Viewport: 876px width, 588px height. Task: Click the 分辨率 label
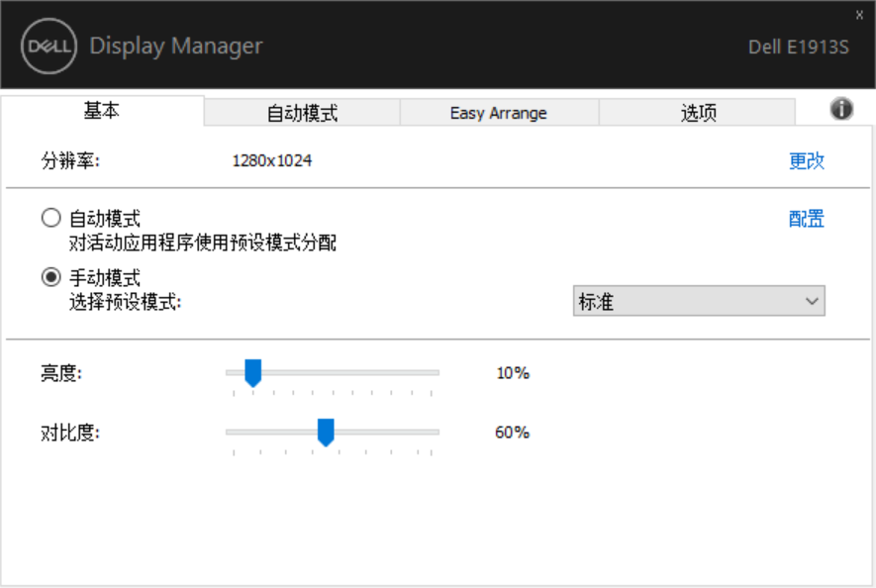click(x=70, y=161)
